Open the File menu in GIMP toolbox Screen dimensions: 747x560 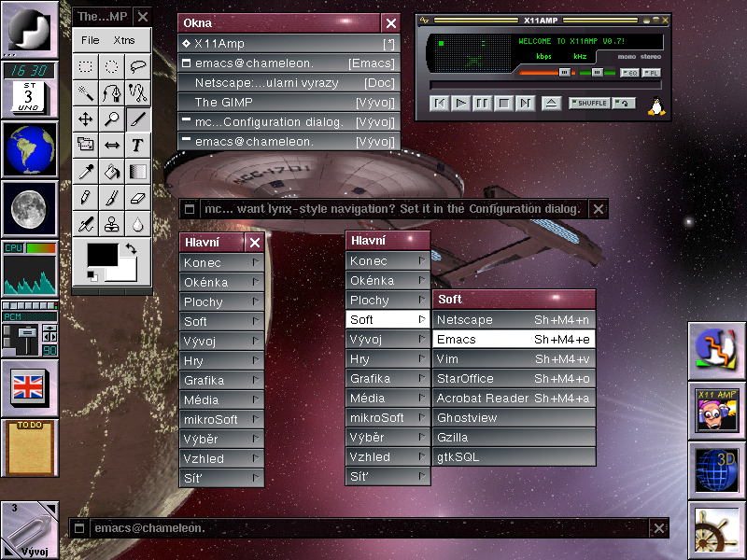(x=90, y=40)
